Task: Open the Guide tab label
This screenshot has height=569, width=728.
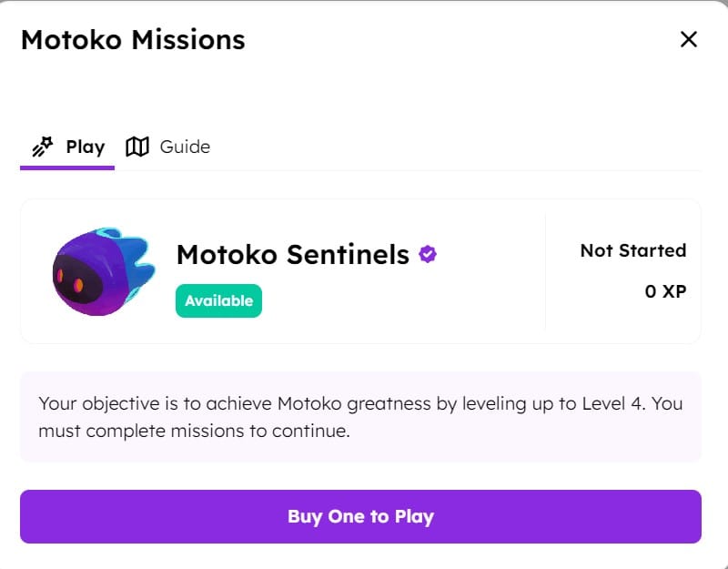Action: [x=185, y=146]
